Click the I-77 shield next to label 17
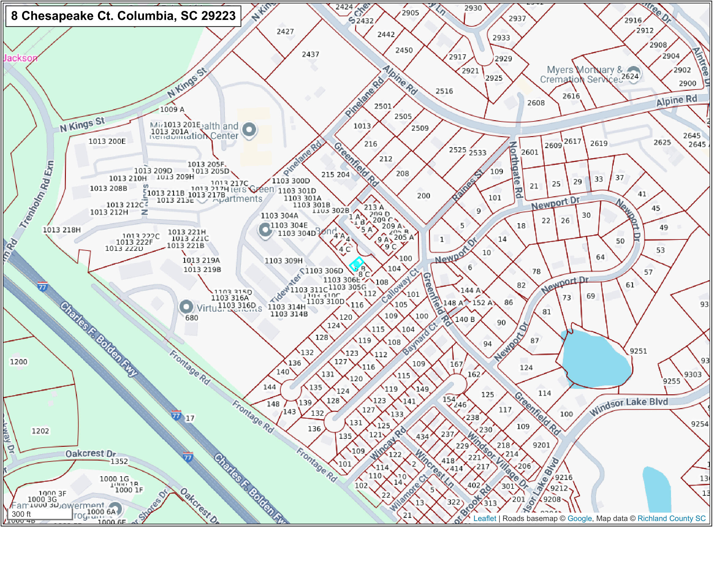728x563 pixels. click(x=176, y=415)
